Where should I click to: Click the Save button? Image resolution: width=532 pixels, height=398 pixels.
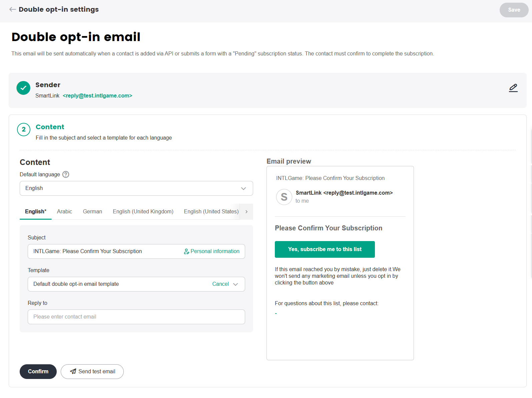(514, 10)
